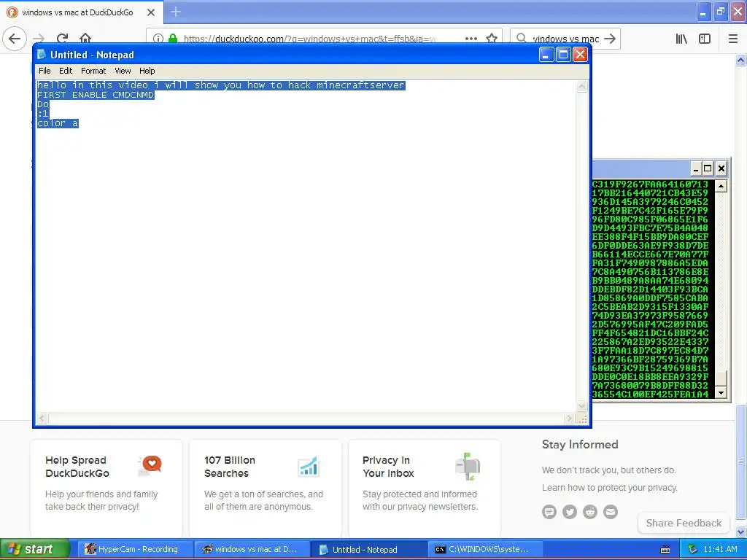
Task: Open the Notepad Help menu
Action: [x=147, y=71]
